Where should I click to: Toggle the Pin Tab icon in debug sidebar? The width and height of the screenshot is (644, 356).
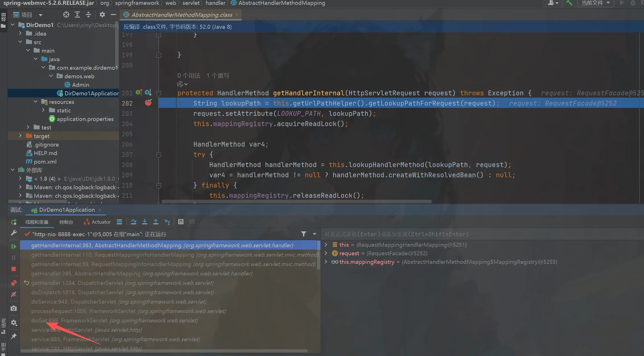[13, 336]
